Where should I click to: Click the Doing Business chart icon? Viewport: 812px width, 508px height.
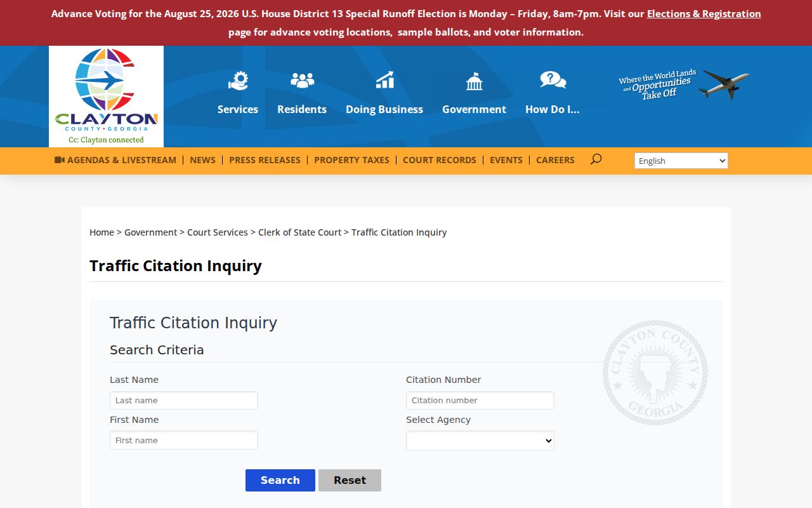pyautogui.click(x=384, y=81)
